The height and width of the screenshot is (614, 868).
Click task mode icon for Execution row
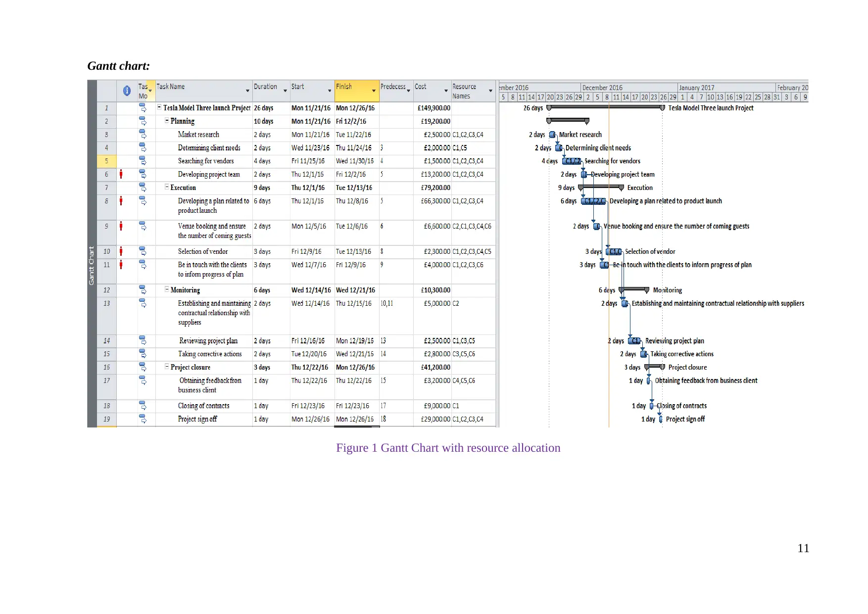[143, 188]
